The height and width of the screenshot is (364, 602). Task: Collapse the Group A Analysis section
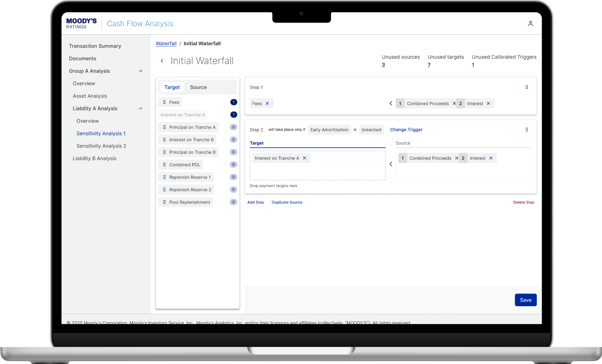140,71
